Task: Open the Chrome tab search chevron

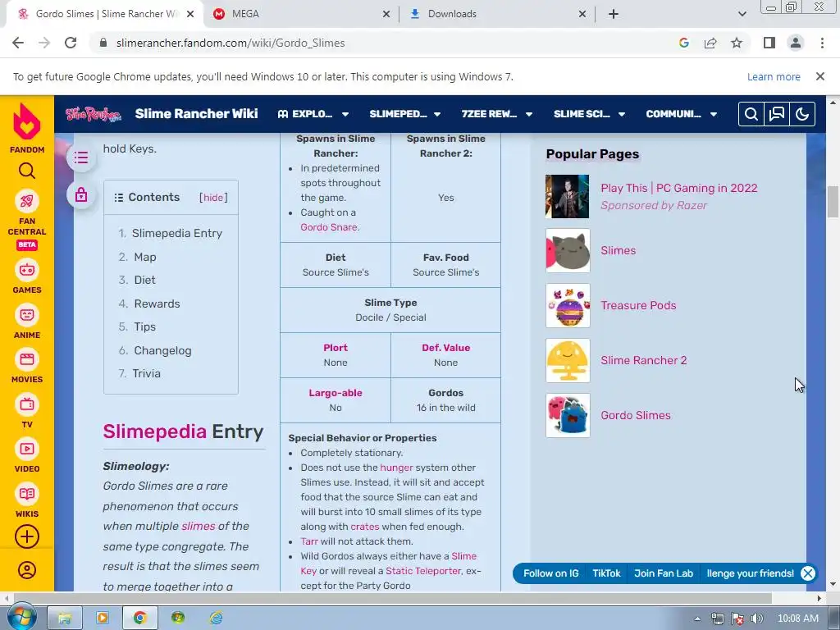Action: [742, 14]
